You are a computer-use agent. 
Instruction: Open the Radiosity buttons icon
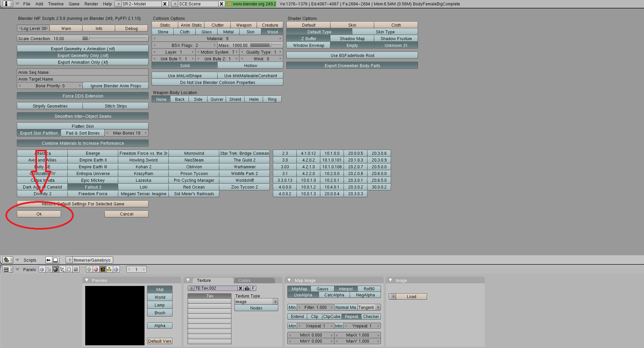[x=109, y=269]
